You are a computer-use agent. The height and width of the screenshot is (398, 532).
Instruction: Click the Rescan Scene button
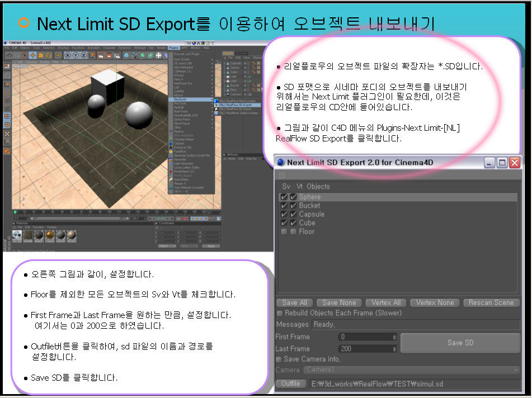[x=491, y=303]
